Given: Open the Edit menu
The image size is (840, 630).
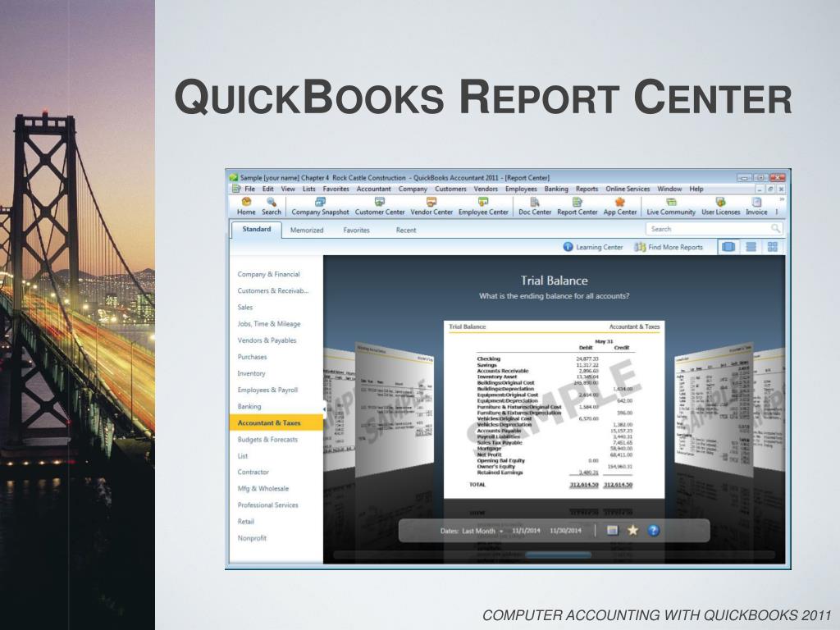Looking at the screenshot, I should click(x=268, y=189).
